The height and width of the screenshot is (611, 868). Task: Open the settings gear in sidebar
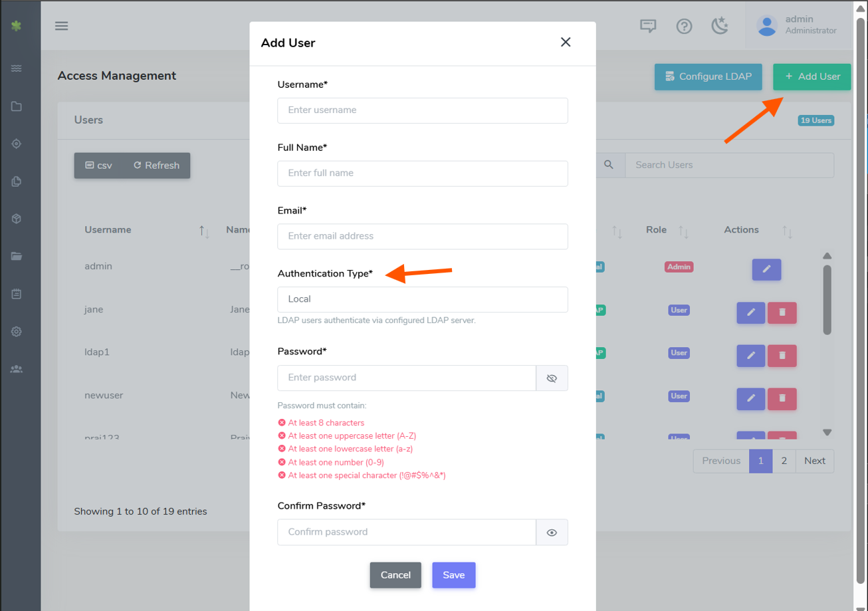17,331
